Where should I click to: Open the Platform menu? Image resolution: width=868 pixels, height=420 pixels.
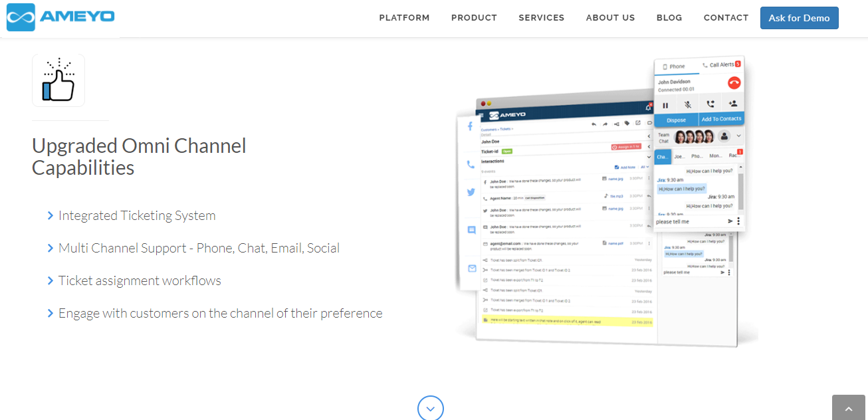tap(404, 18)
